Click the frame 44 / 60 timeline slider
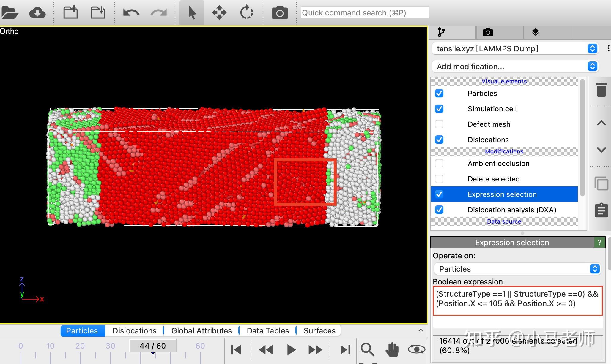 tap(152, 346)
